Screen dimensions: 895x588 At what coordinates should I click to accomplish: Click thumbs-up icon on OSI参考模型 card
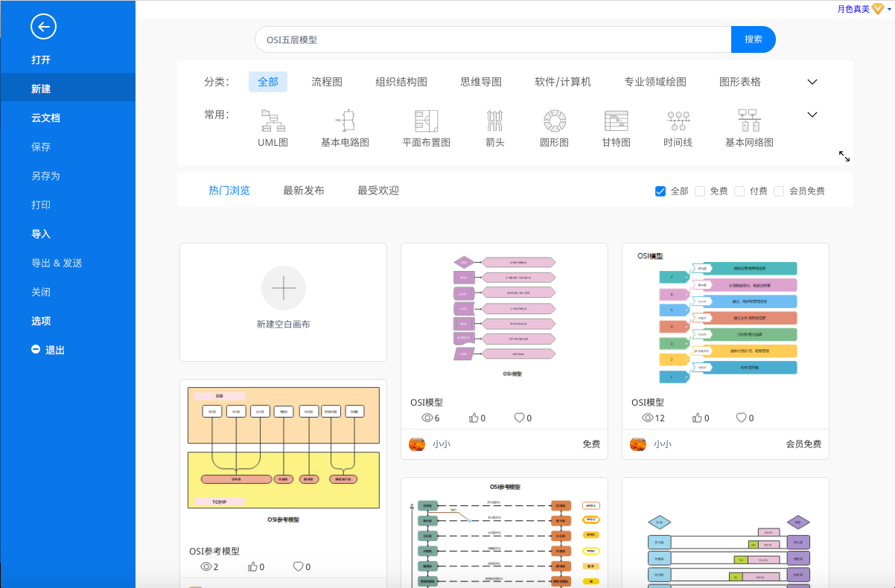pyautogui.click(x=252, y=566)
